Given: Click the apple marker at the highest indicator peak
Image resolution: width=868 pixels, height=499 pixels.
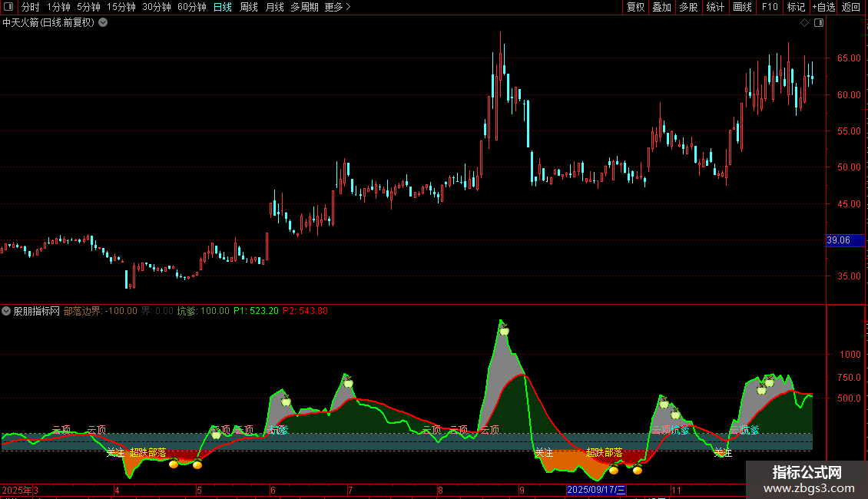Looking at the screenshot, I should pyautogui.click(x=504, y=330).
